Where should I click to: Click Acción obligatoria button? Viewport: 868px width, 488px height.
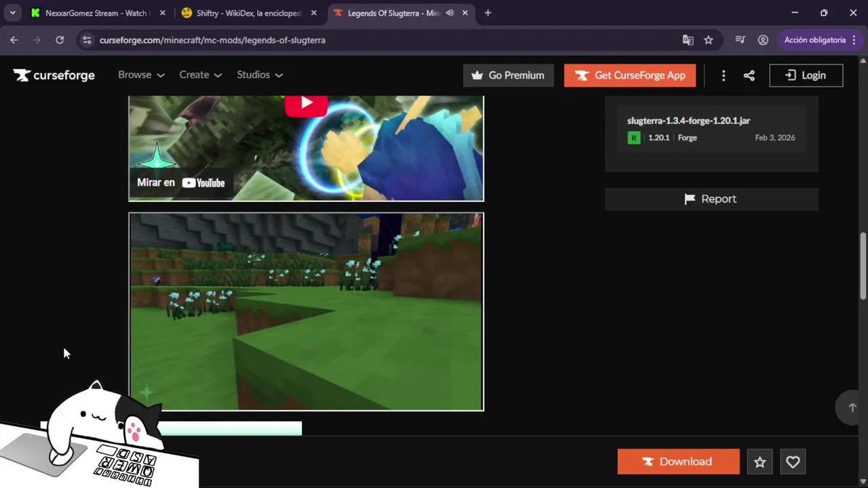814,40
